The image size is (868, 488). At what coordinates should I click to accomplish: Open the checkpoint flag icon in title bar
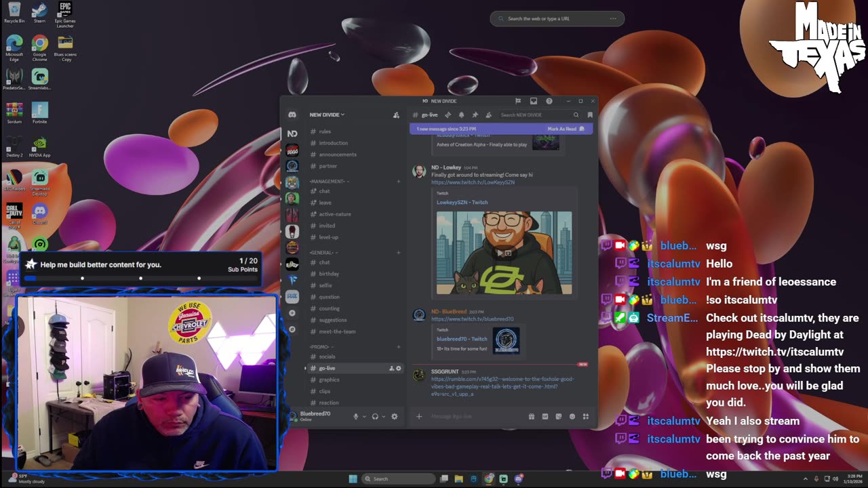[x=518, y=101]
